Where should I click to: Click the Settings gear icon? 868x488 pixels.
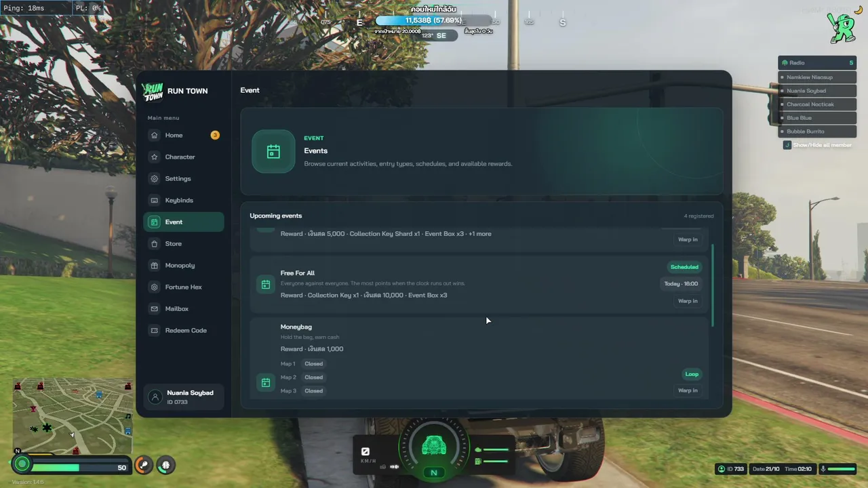pyautogui.click(x=155, y=179)
